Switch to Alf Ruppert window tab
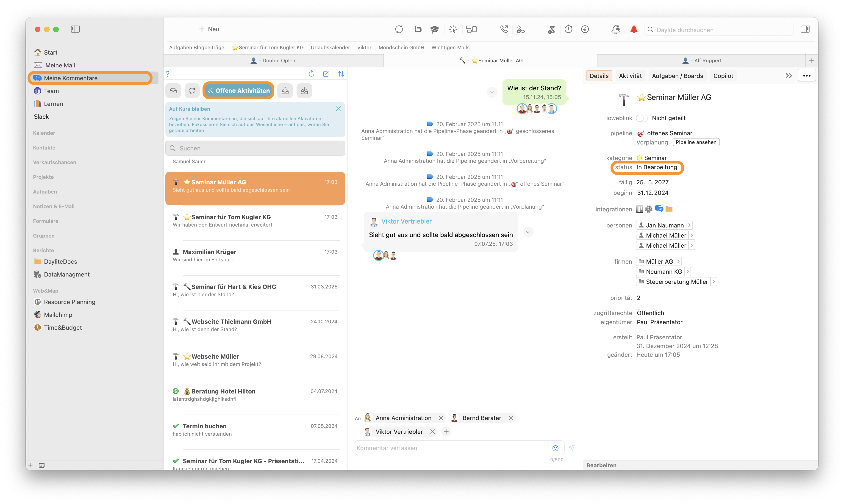Screen dimensions: 844x504 [x=702, y=61]
